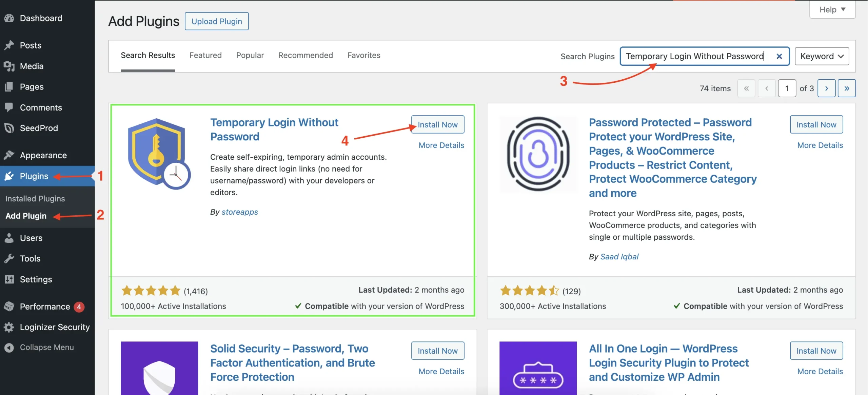Screen dimensions: 868x395
Task: Open Settings via the gear icon
Action: pos(9,279)
